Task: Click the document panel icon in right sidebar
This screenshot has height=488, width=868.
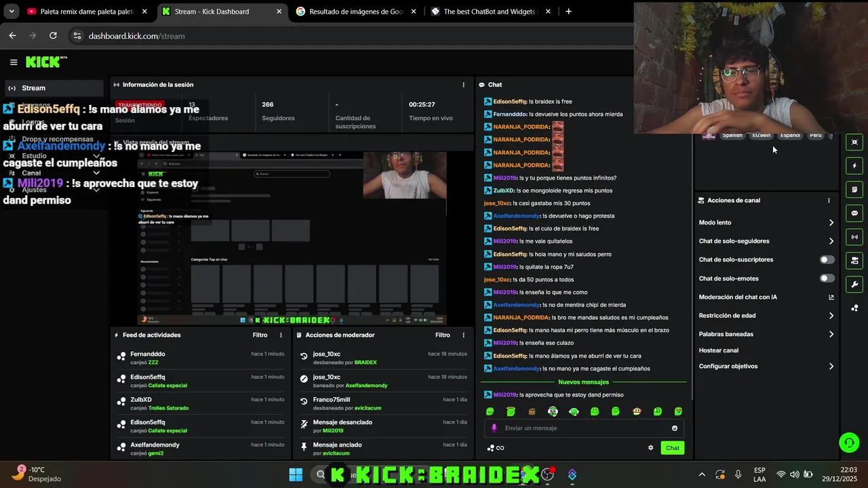Action: 854,190
